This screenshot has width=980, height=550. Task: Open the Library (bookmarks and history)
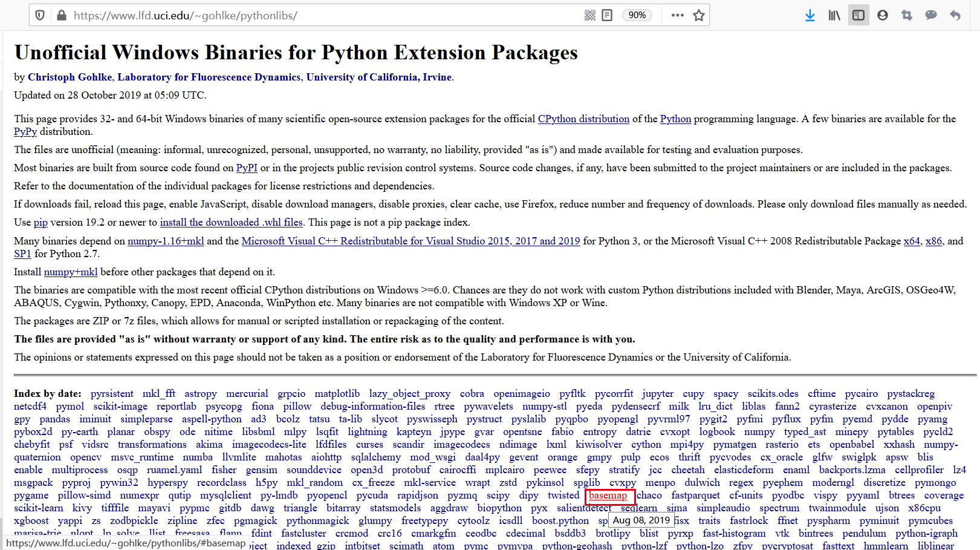[x=834, y=15]
